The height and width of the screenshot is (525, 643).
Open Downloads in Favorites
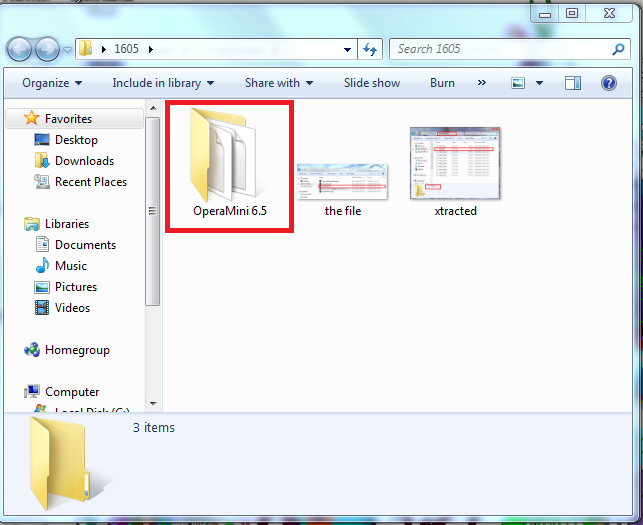click(84, 161)
